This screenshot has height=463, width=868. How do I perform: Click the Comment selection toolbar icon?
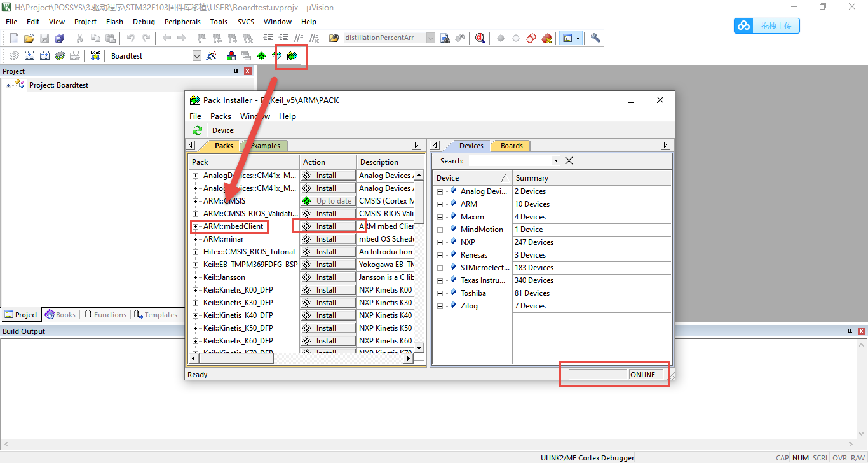click(x=299, y=38)
